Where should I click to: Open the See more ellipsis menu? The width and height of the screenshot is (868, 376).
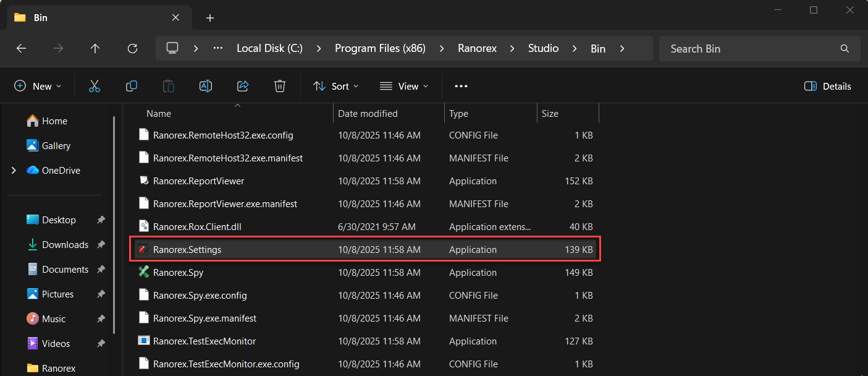click(x=461, y=87)
